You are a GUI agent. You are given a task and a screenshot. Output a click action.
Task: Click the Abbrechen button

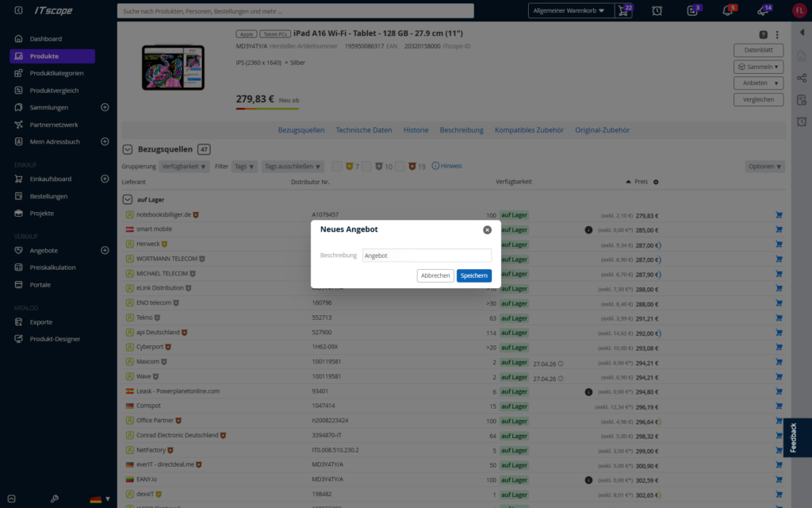[x=435, y=275]
